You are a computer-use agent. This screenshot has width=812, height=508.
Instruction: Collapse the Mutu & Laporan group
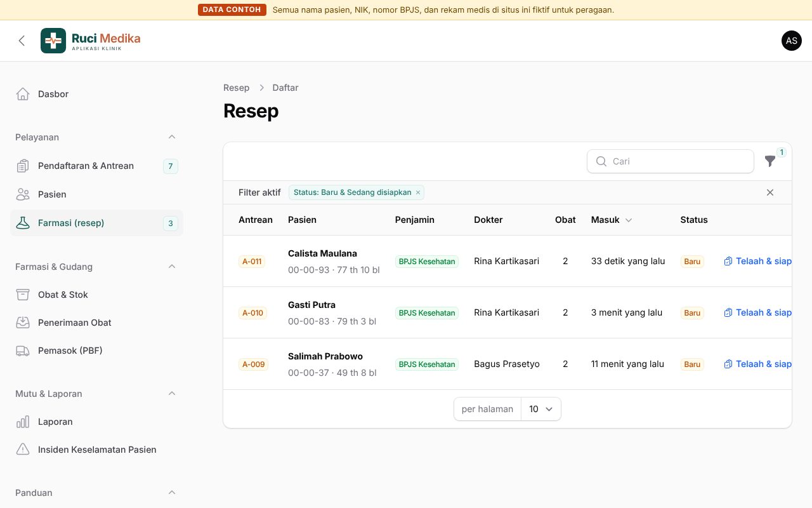[172, 394]
